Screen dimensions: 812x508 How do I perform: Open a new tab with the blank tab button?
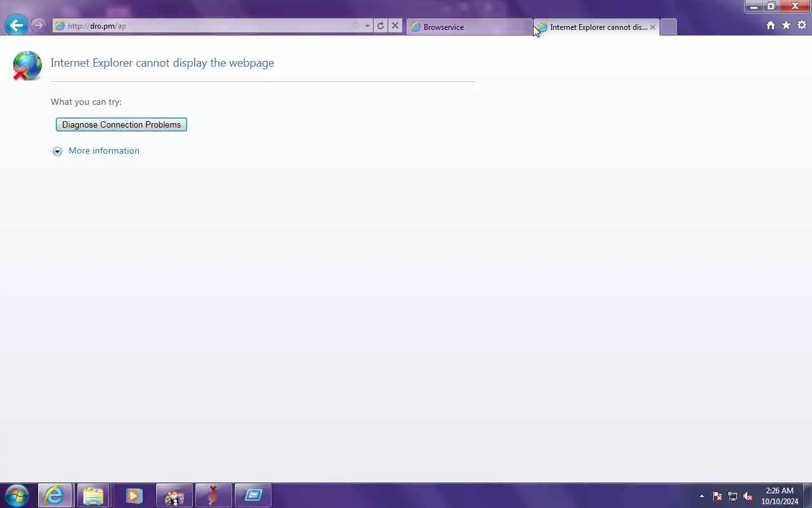click(x=668, y=27)
